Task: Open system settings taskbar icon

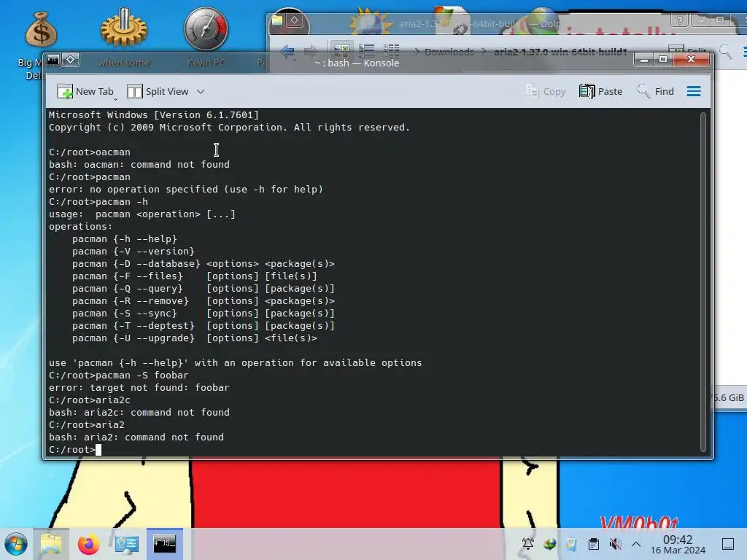Action: pos(127,544)
